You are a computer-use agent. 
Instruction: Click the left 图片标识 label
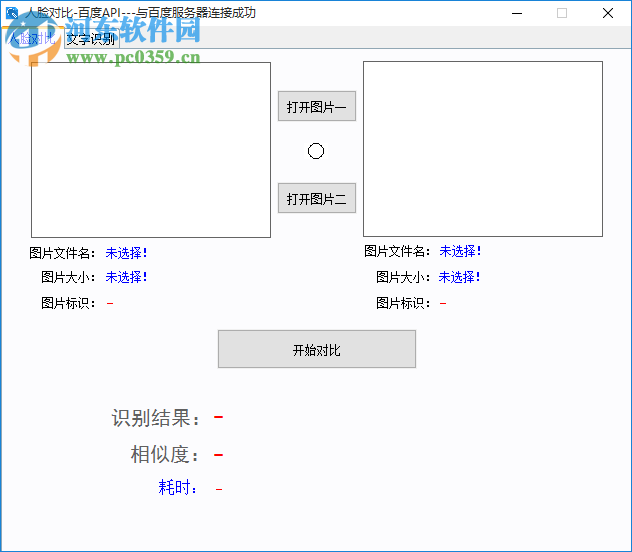click(68, 303)
